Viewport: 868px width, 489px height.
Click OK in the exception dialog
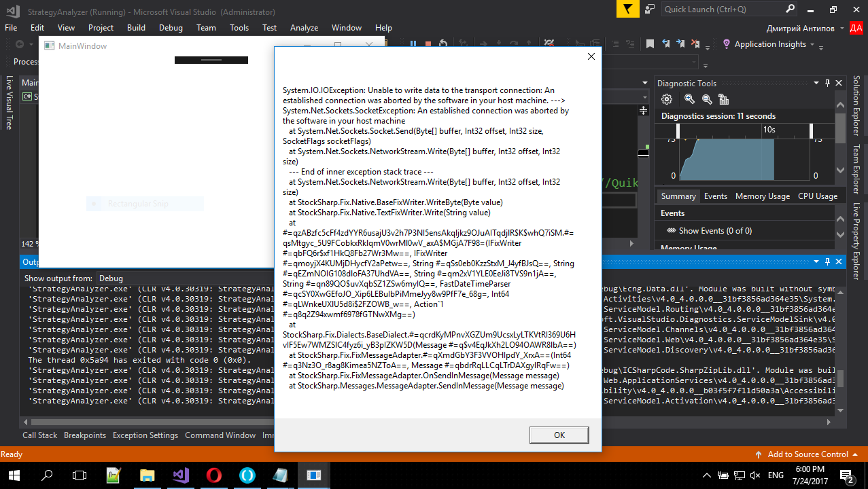[x=559, y=435]
